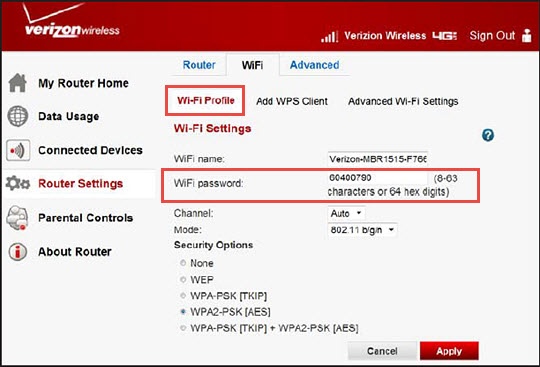Viewport: 540px width, 367px height.
Task: Click the Connected Devices signal icon
Action: tap(18, 150)
